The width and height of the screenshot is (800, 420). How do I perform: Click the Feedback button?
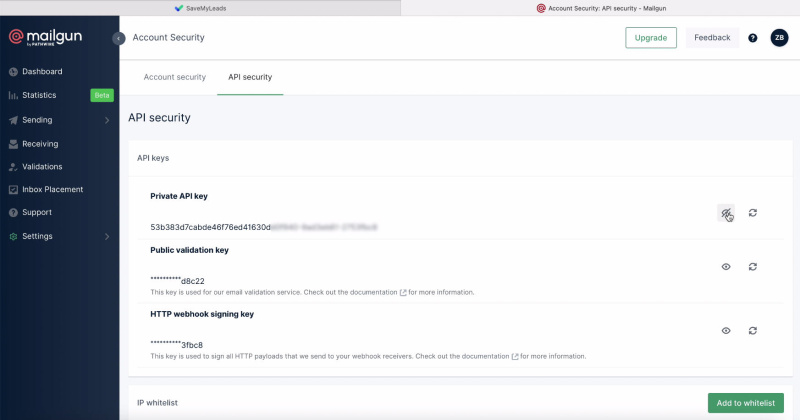click(x=712, y=38)
